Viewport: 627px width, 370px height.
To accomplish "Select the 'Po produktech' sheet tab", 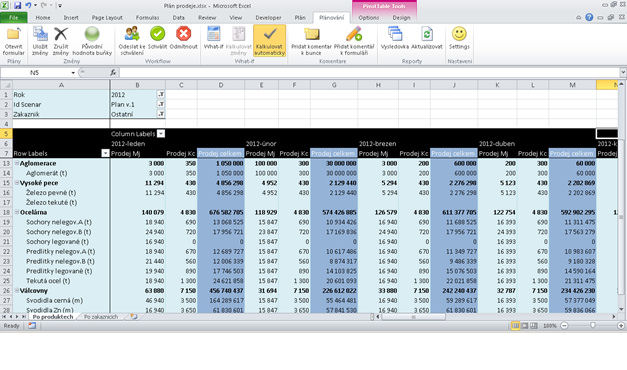I will (53, 316).
